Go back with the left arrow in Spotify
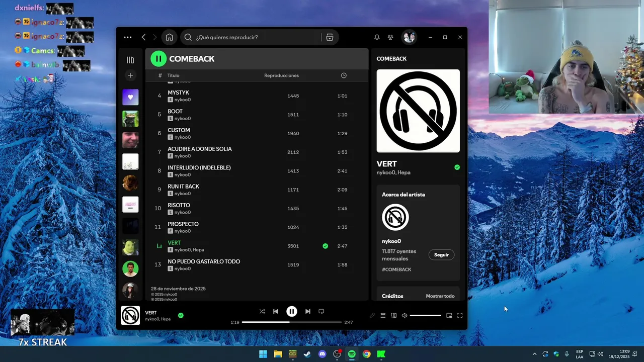Screen dimensions: 644x362 [x=143, y=37]
